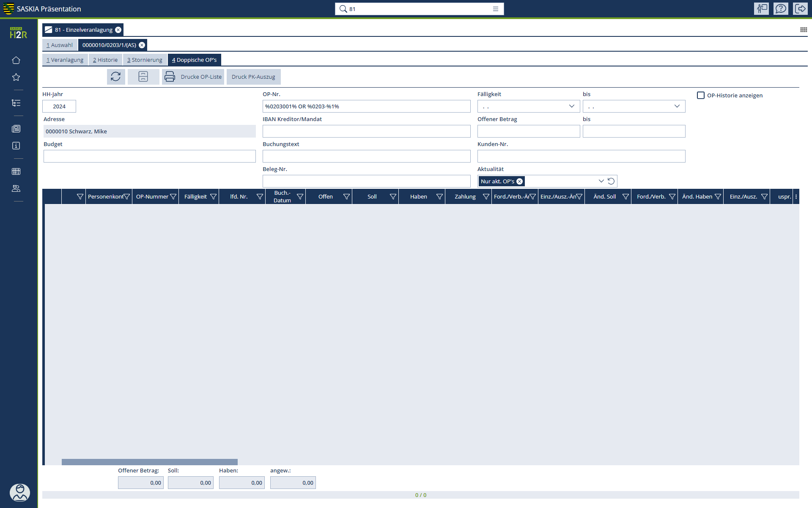Click the user avatar at bottom left
Screen dimensions: 812x508
click(x=19, y=492)
